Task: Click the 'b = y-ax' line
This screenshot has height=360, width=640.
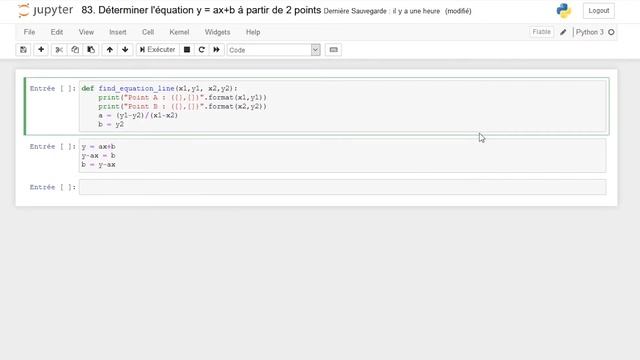Action: [98, 164]
